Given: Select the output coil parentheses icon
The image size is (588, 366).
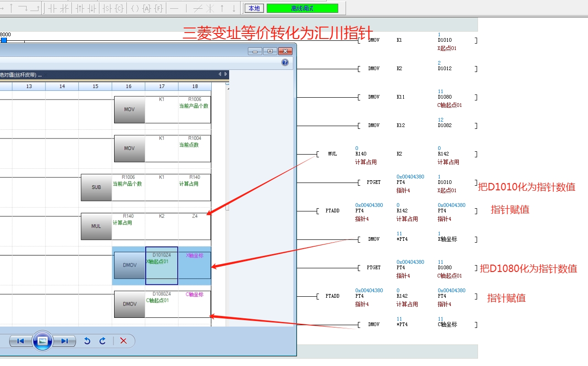Looking at the screenshot, I should 135,8.
